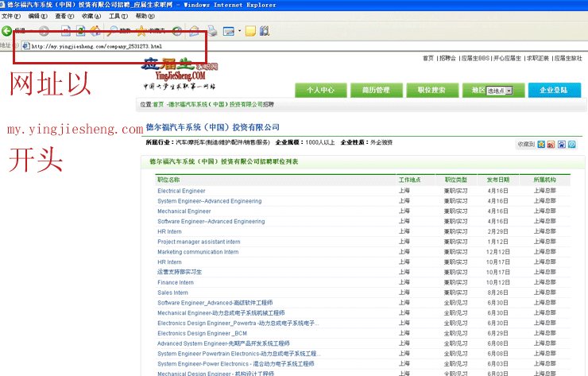Viewport: 588px width, 376px height.
Task: Click 12月12日 date cell
Action: pos(498,252)
